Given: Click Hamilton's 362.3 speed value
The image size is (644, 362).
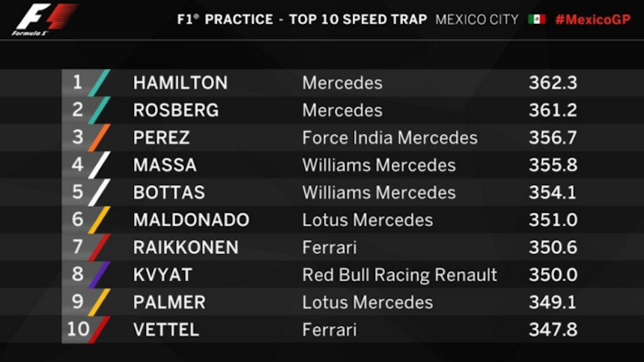Looking at the screenshot, I should (553, 82).
